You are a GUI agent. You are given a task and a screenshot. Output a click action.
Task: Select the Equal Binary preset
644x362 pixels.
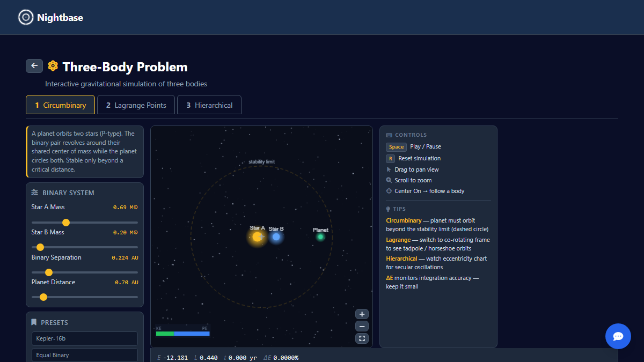84,355
